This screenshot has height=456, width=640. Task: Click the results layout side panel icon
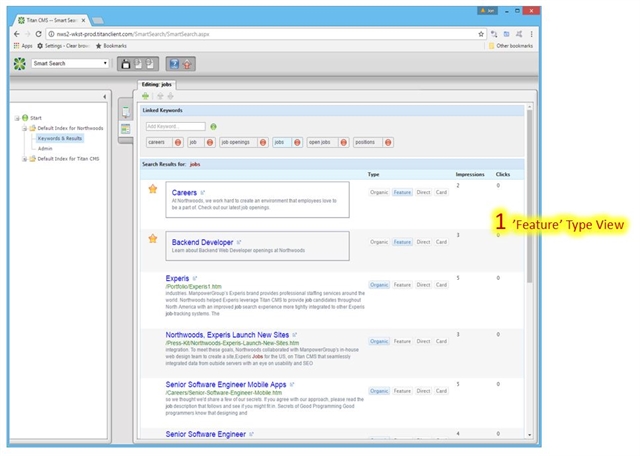pos(126,129)
